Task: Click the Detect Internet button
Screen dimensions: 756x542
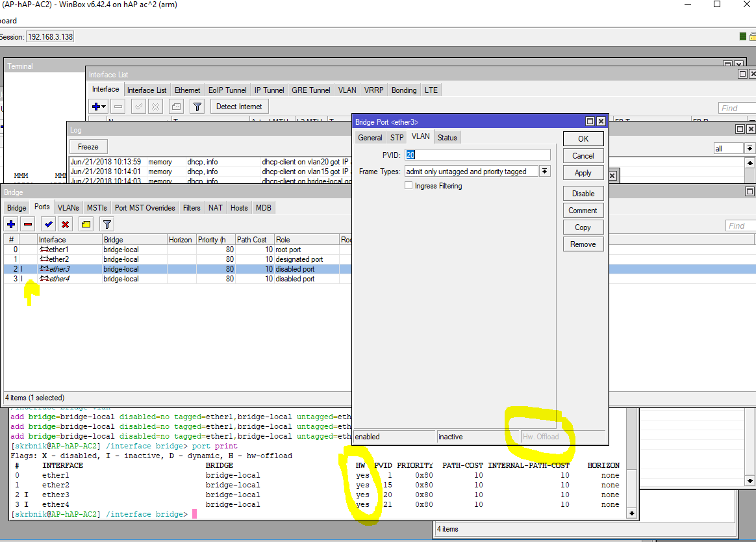Action: 239,107
